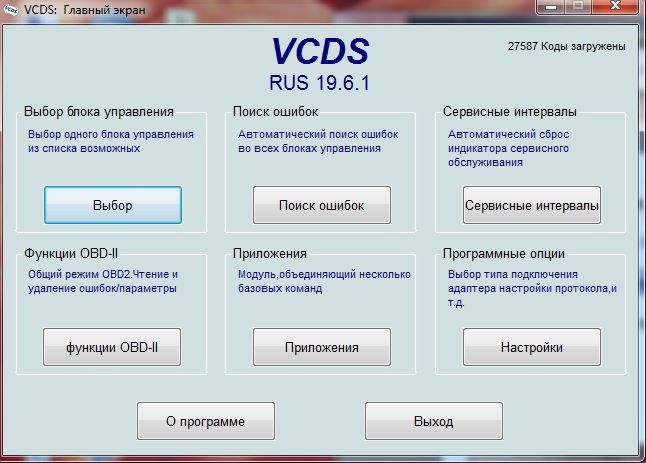This screenshot has width=646, height=463.
Task: Show the О программе info
Action: click(x=205, y=421)
